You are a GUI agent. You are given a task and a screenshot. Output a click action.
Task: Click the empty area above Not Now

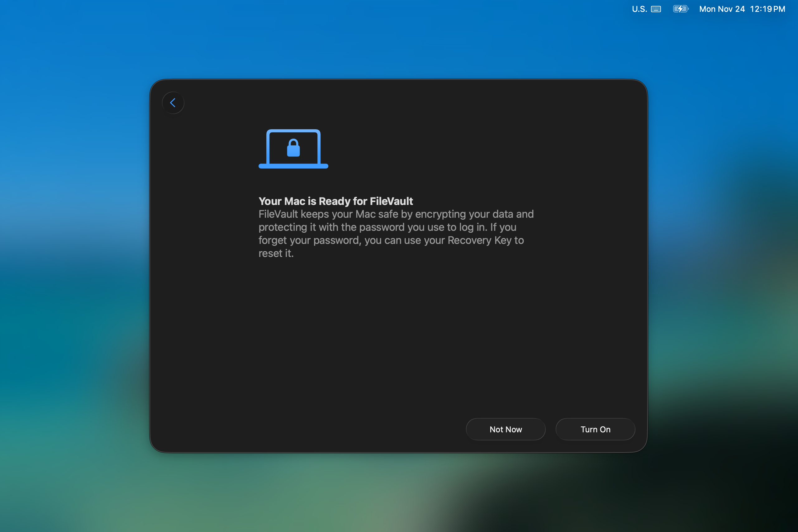pos(506,373)
